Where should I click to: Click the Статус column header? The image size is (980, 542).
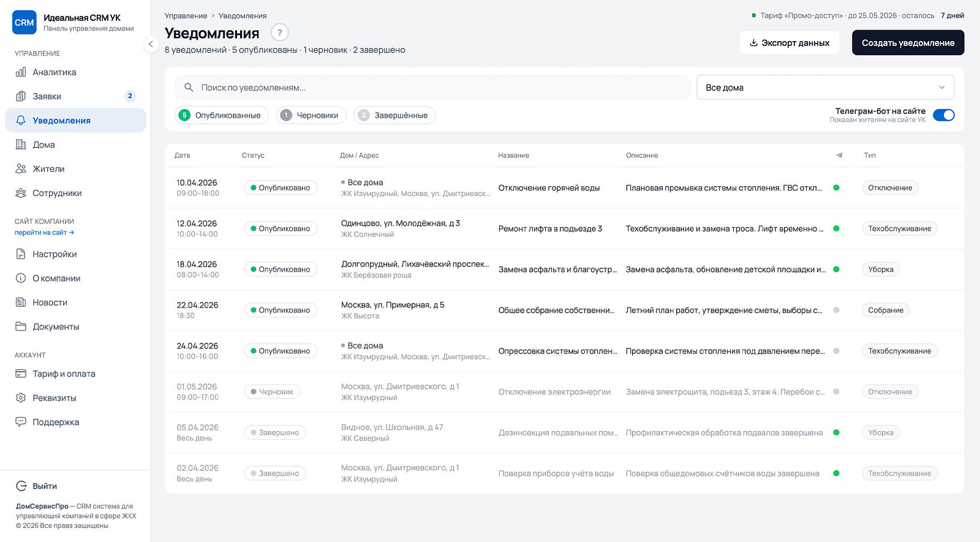[x=253, y=156]
